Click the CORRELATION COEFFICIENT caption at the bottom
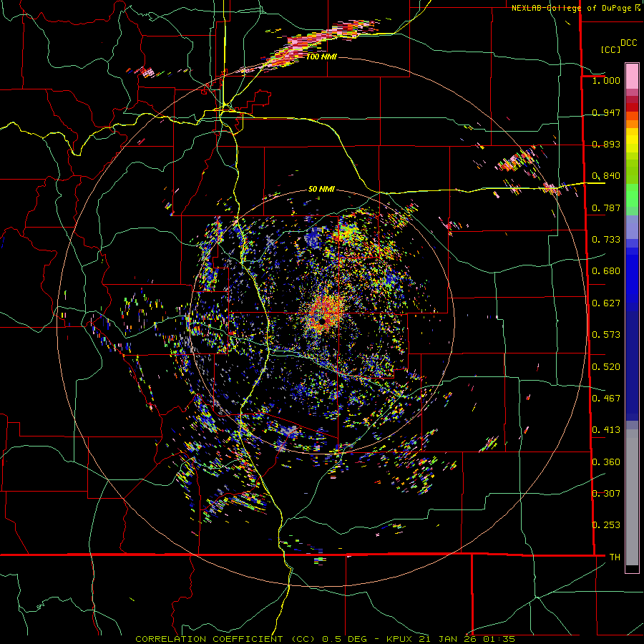 [x=325, y=639]
